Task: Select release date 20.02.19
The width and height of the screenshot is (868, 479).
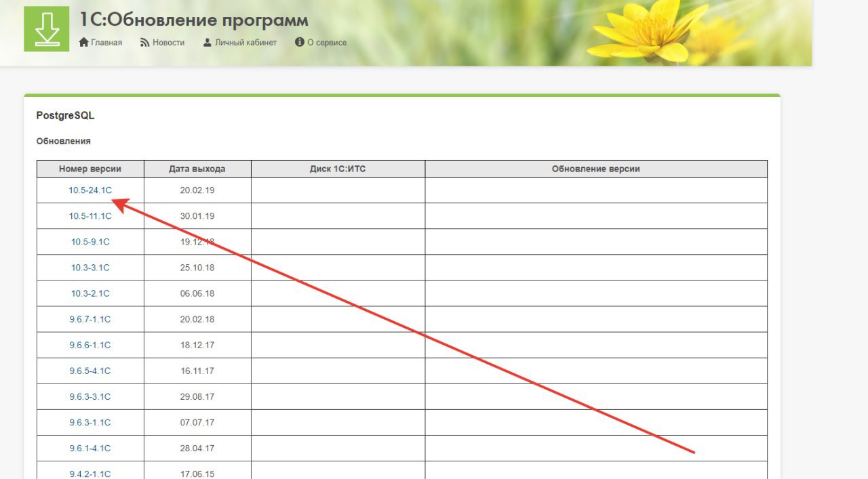Action: (x=197, y=190)
